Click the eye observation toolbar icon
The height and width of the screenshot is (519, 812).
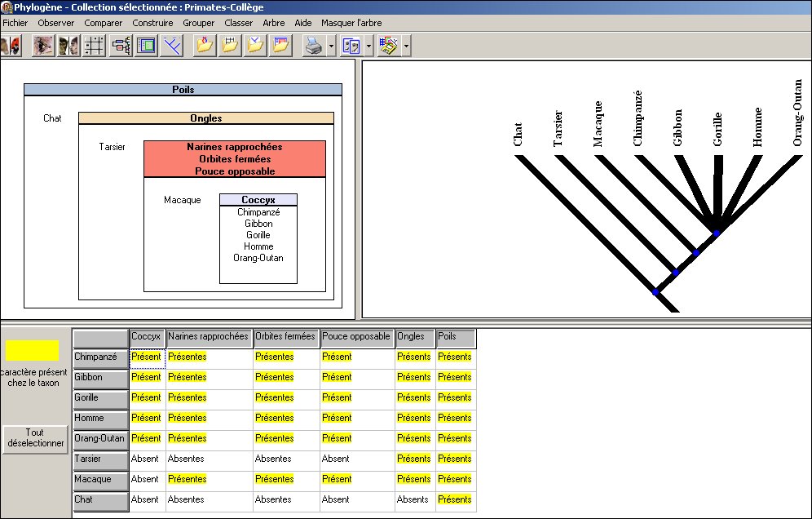pos(42,46)
